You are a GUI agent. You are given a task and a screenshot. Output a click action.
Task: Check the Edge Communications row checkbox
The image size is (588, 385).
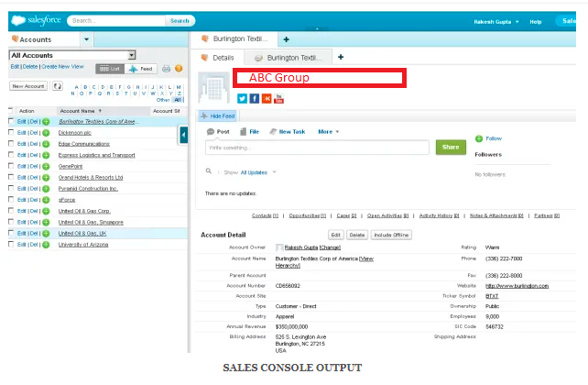(11, 144)
